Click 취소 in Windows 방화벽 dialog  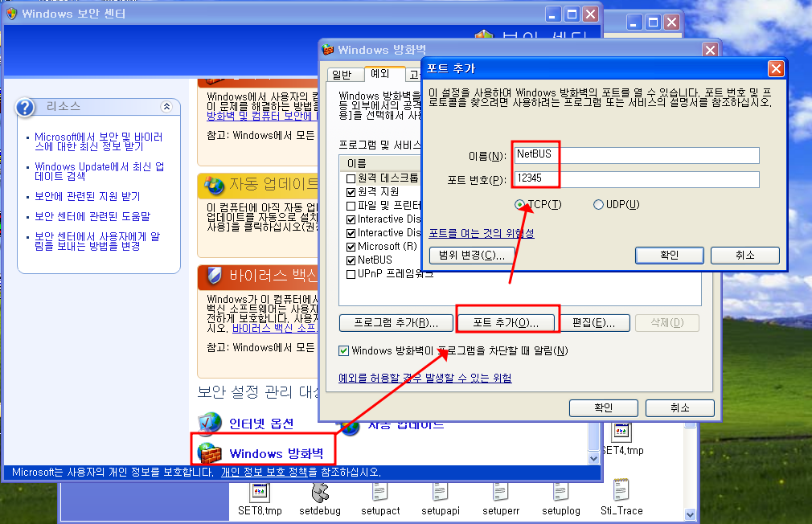point(679,408)
